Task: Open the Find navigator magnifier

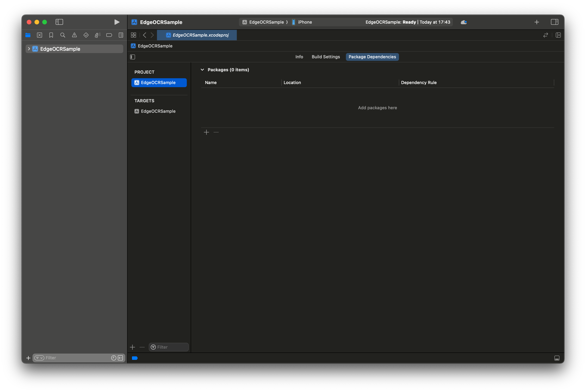Action: tap(63, 35)
